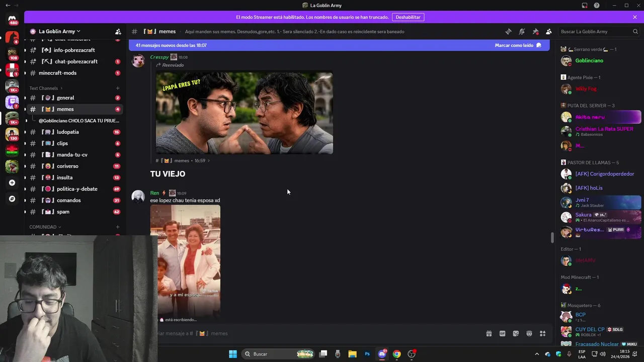Open the info-pobrezacraft channel
The width and height of the screenshot is (644, 362).
coord(74,50)
